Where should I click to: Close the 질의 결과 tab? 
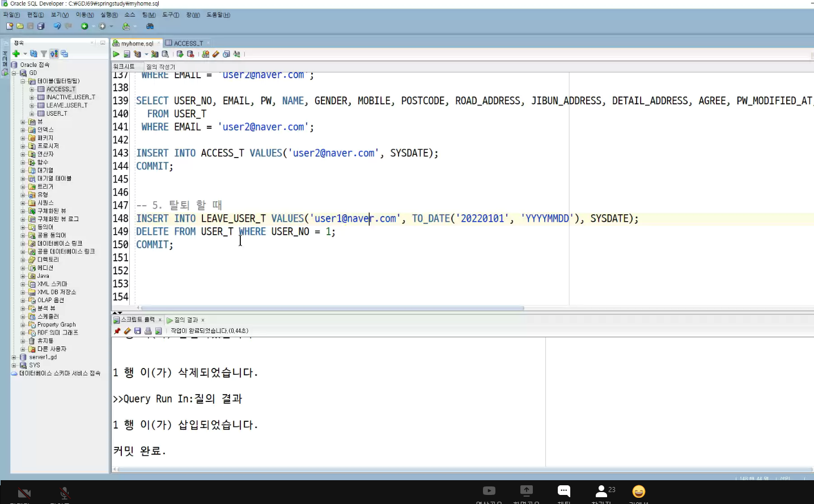[x=203, y=320]
